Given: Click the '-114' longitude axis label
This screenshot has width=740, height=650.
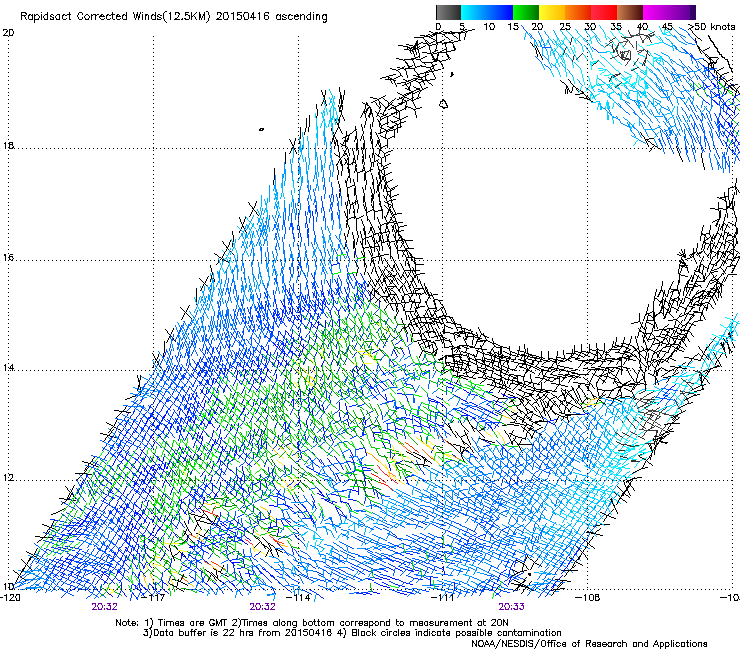Looking at the screenshot, I should pyautogui.click(x=299, y=597).
